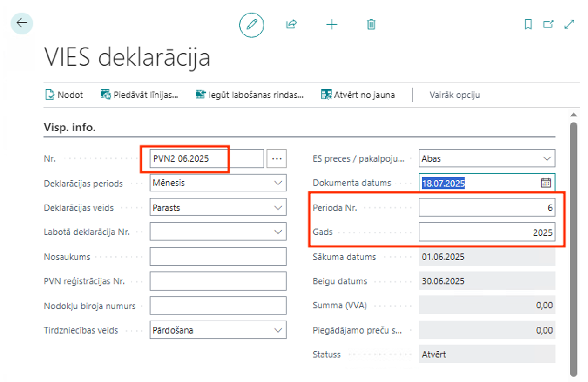Click the Nosaukums input field

(x=218, y=257)
